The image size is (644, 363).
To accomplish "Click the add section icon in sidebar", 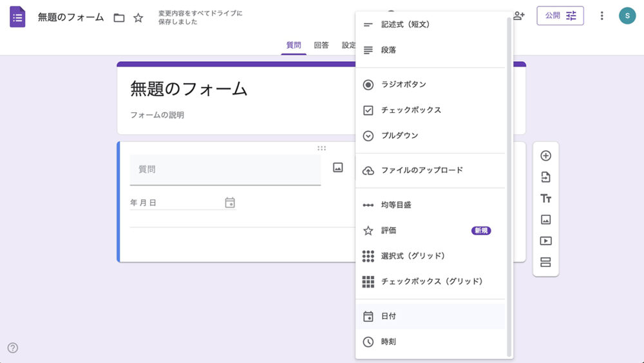I will click(x=545, y=262).
